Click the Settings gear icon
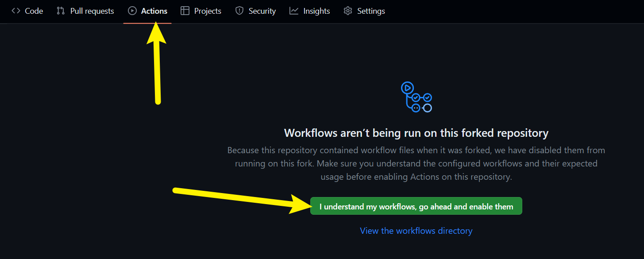The width and height of the screenshot is (644, 259). [x=348, y=11]
